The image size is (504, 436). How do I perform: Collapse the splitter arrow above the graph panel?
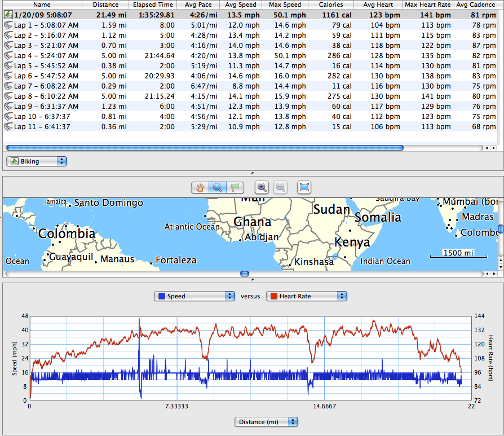pos(253,280)
